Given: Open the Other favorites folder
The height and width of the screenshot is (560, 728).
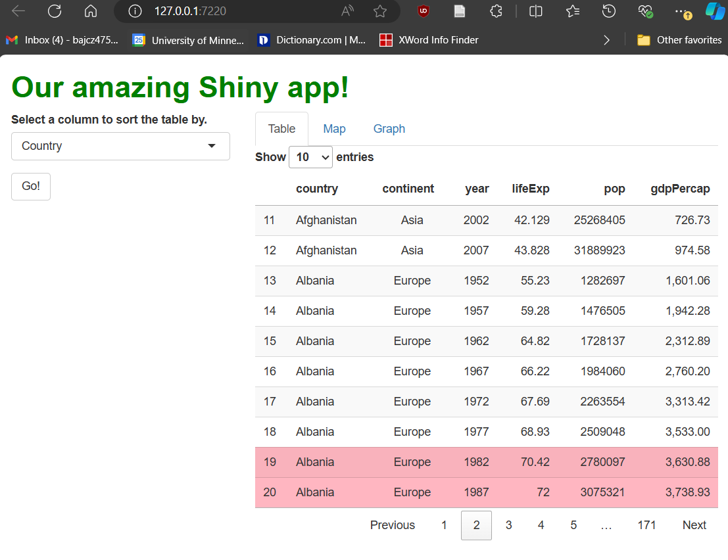Looking at the screenshot, I should click(679, 39).
